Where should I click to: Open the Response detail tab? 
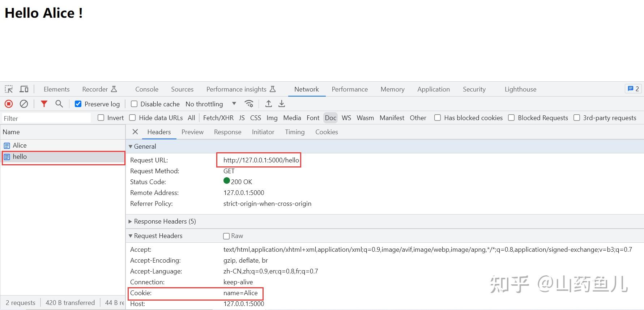[228, 132]
